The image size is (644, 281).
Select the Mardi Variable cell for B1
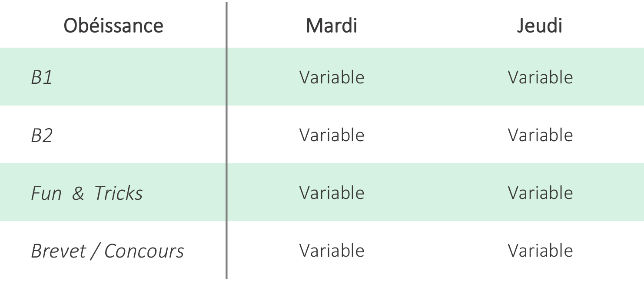pyautogui.click(x=332, y=77)
